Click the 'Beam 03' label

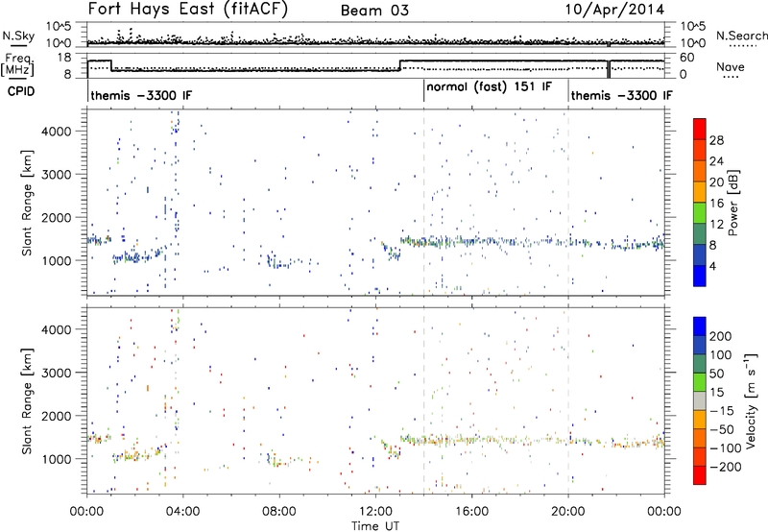[x=374, y=11]
